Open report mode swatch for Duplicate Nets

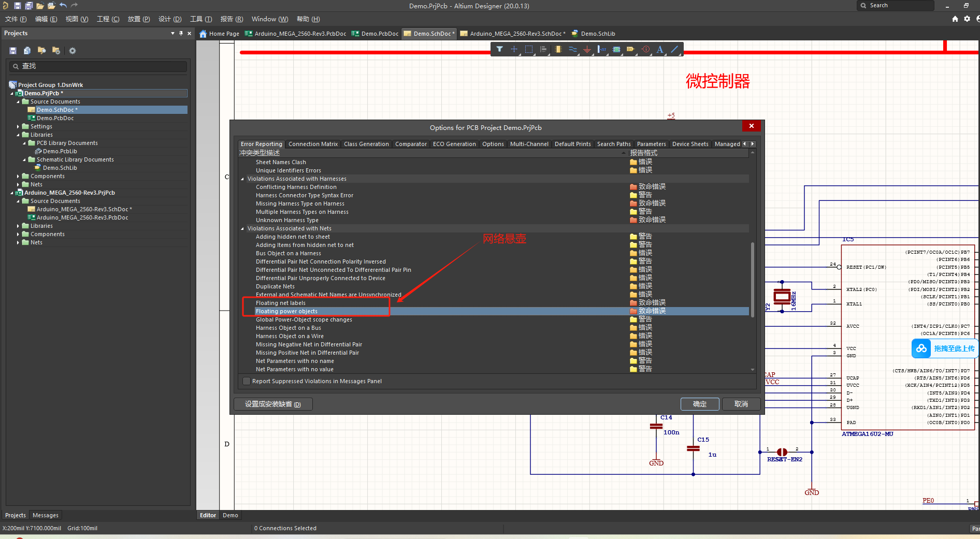click(633, 286)
